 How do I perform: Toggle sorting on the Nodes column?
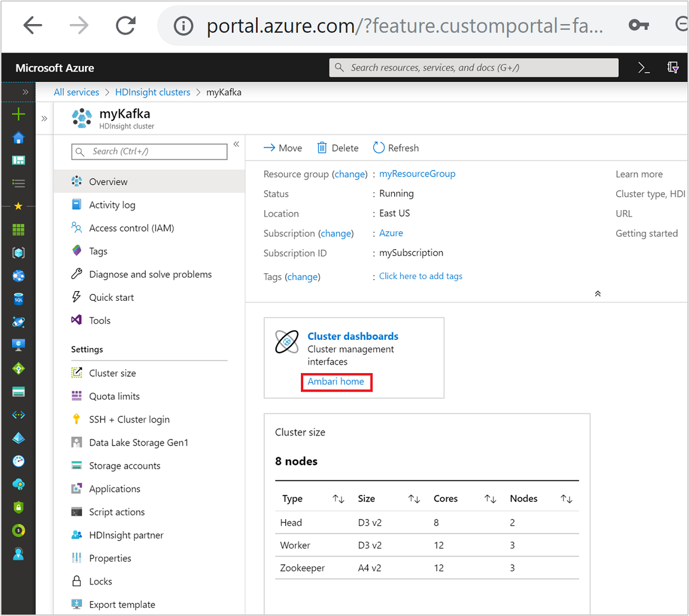pyautogui.click(x=566, y=498)
